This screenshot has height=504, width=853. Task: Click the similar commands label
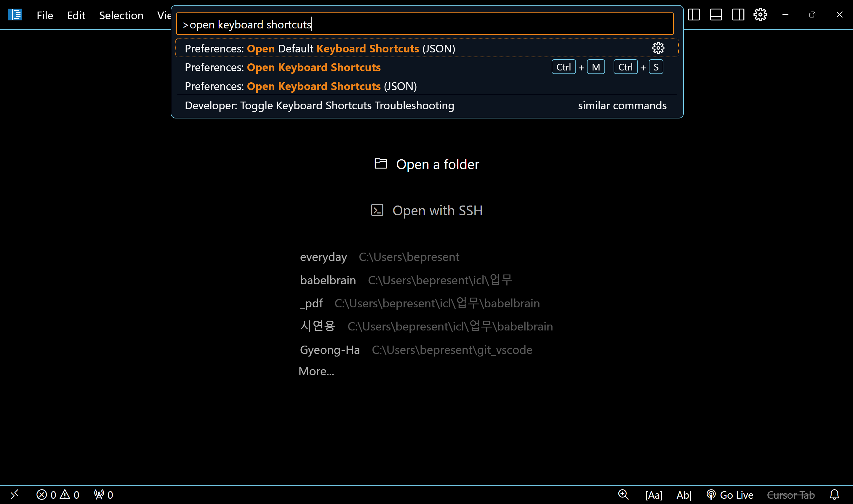pos(622,106)
